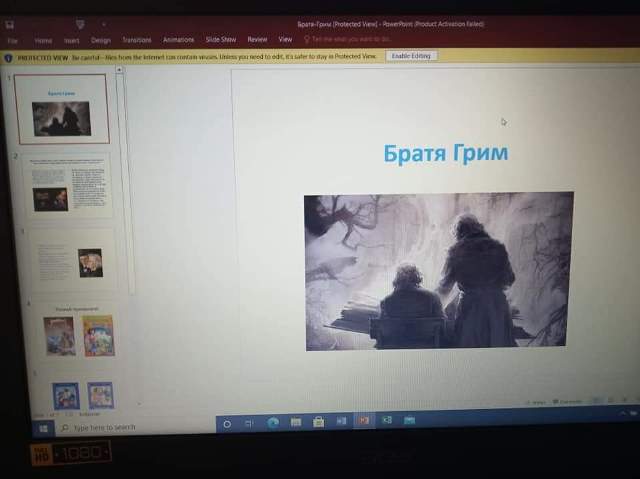640x479 pixels.
Task: Click the Protected View shield icon
Action: click(8, 58)
